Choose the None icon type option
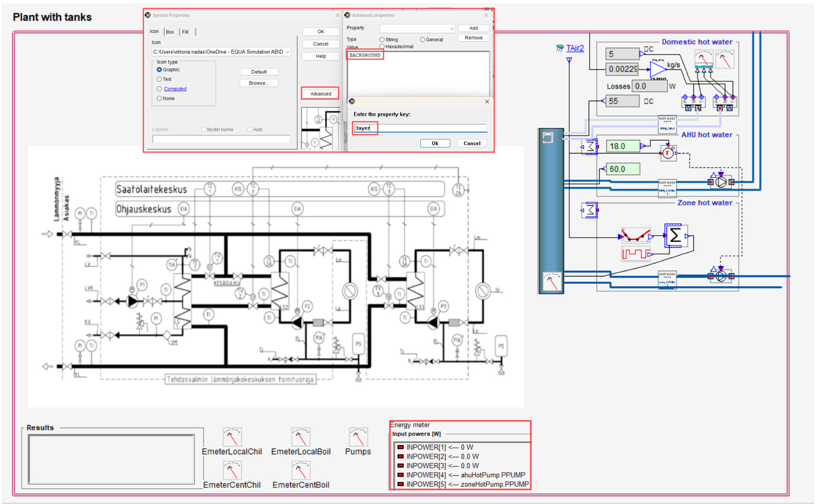The width and height of the screenshot is (818, 504). (x=159, y=99)
